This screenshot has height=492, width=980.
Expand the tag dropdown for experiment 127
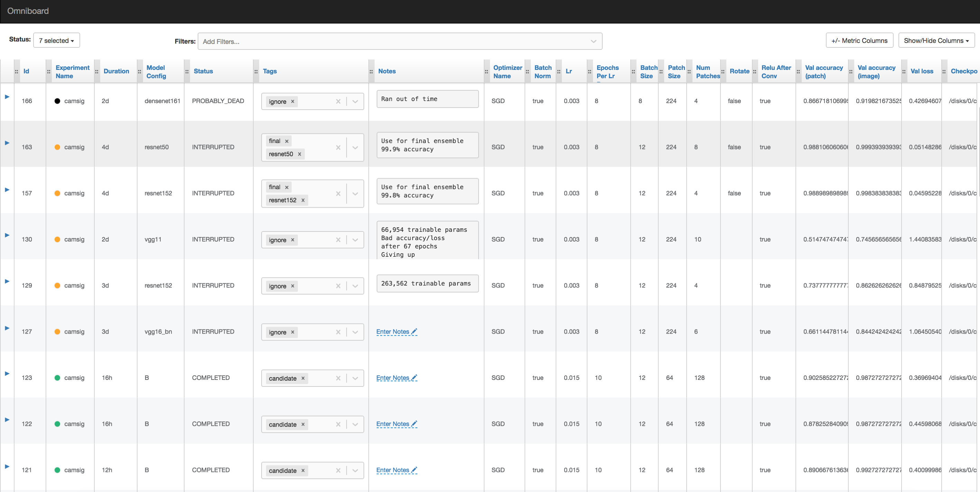coord(355,332)
